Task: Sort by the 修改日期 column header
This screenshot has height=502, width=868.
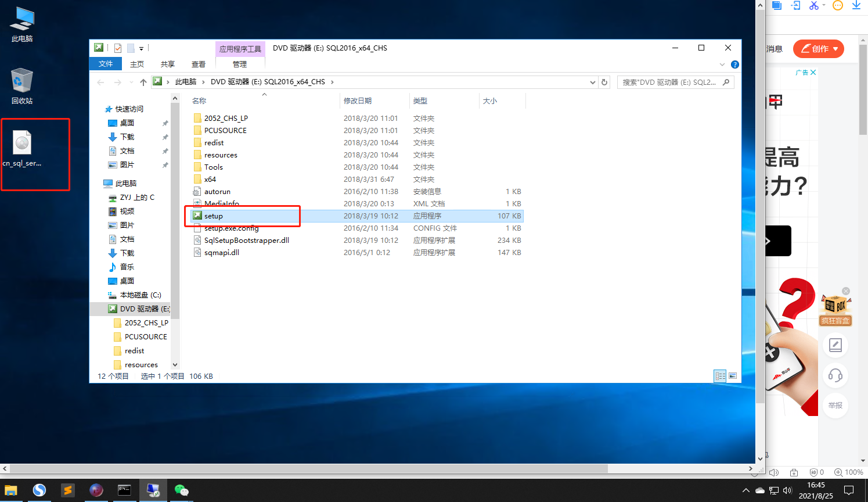Action: pyautogui.click(x=358, y=101)
